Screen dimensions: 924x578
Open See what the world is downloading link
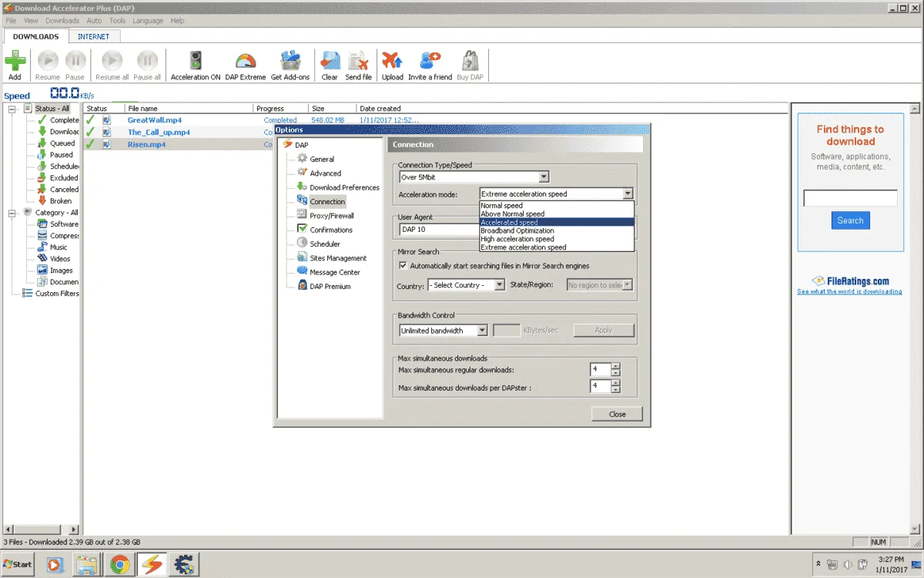point(849,292)
